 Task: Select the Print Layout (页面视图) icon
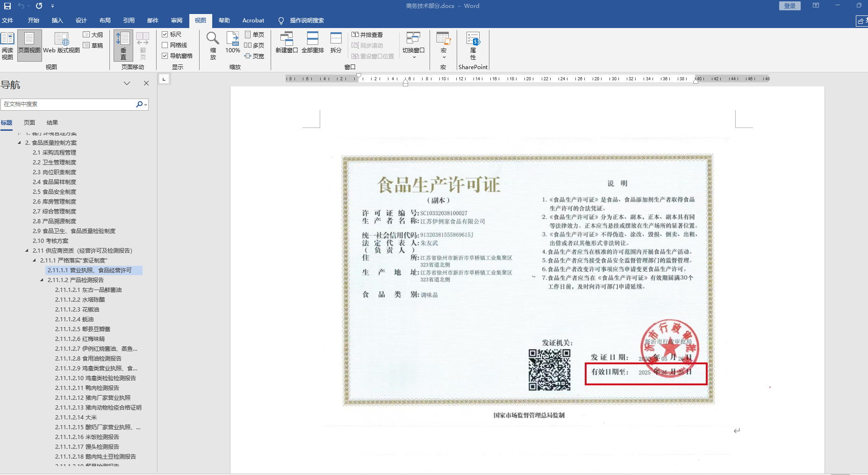[x=29, y=46]
